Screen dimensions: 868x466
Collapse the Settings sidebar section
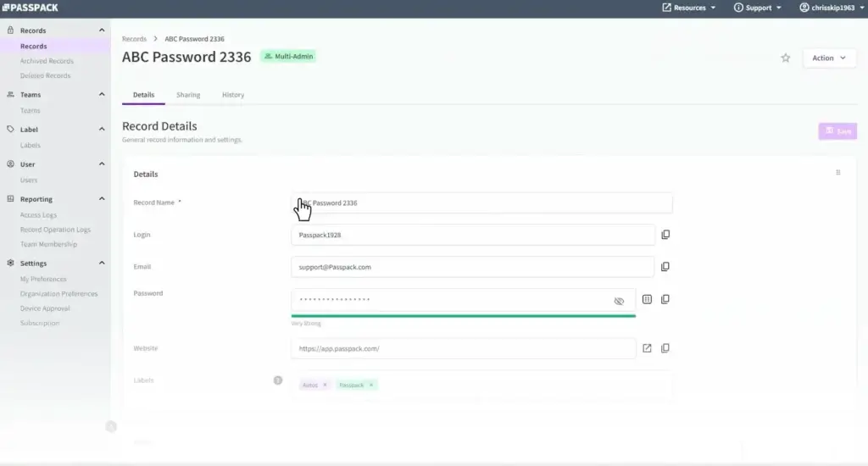point(102,264)
